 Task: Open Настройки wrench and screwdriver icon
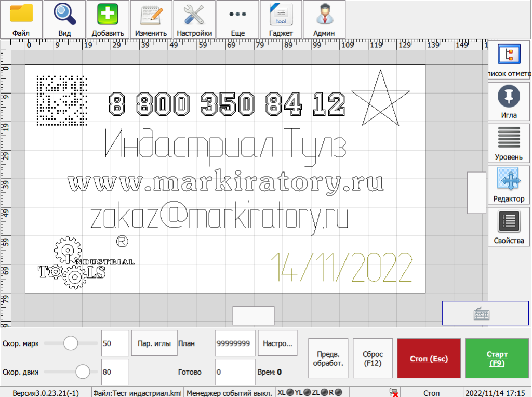(x=194, y=19)
